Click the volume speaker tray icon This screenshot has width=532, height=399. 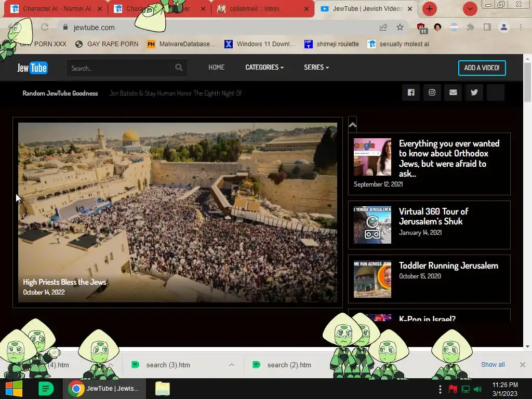coord(478,389)
